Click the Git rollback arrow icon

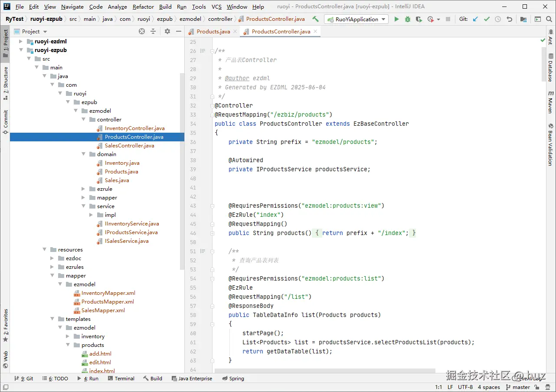tap(509, 19)
